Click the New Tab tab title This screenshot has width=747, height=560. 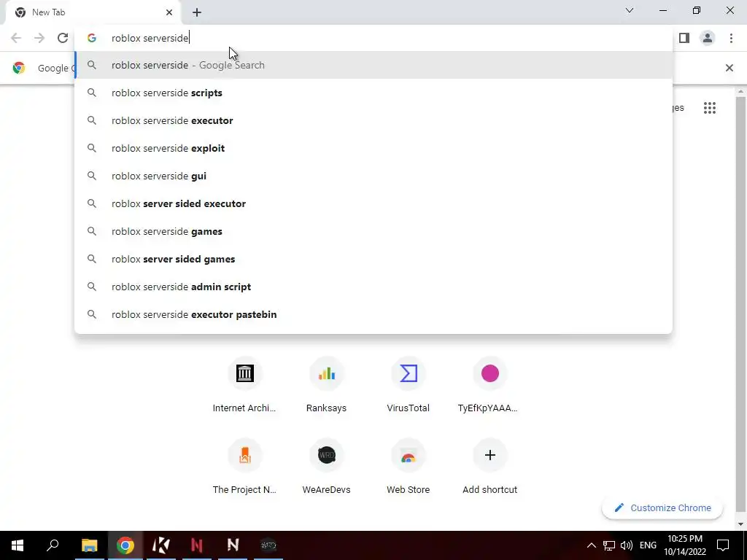pos(49,12)
